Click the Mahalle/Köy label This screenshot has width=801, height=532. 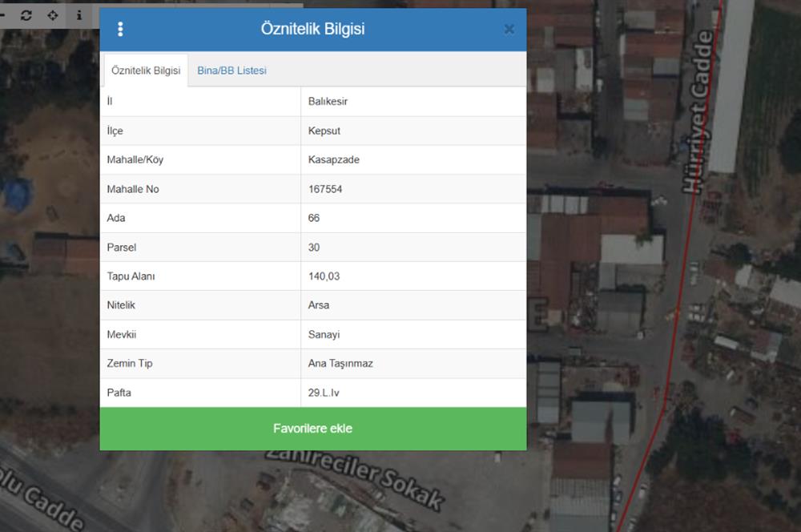[x=135, y=159]
